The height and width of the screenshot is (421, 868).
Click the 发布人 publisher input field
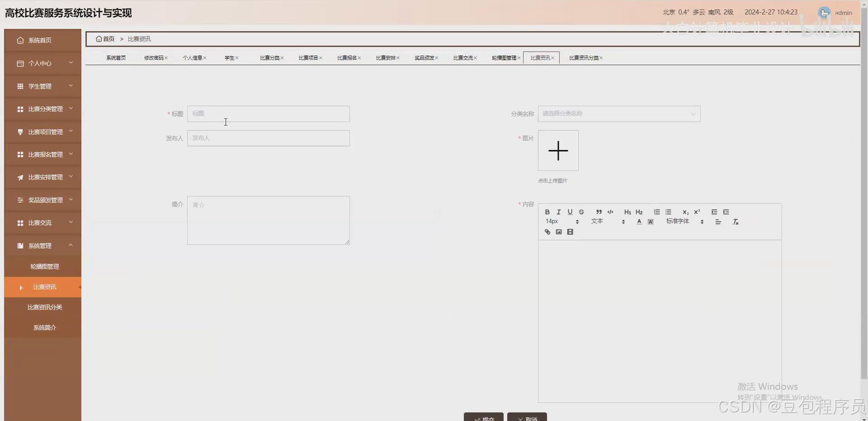point(268,138)
